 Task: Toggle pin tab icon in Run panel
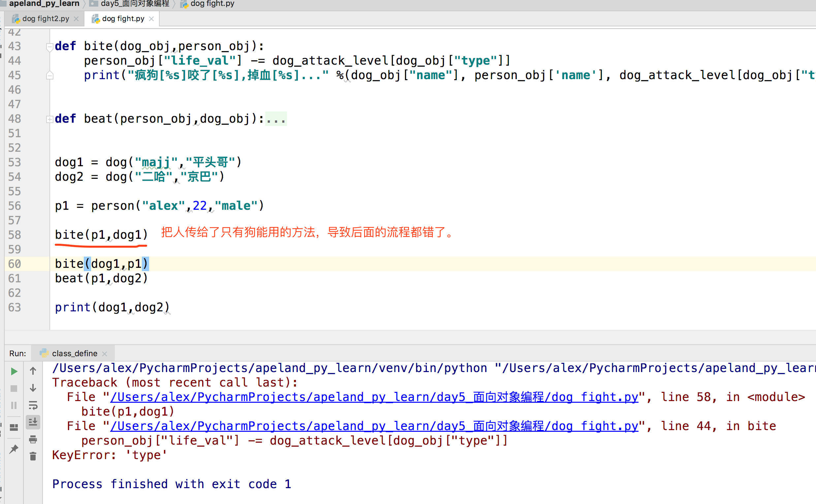(14, 449)
